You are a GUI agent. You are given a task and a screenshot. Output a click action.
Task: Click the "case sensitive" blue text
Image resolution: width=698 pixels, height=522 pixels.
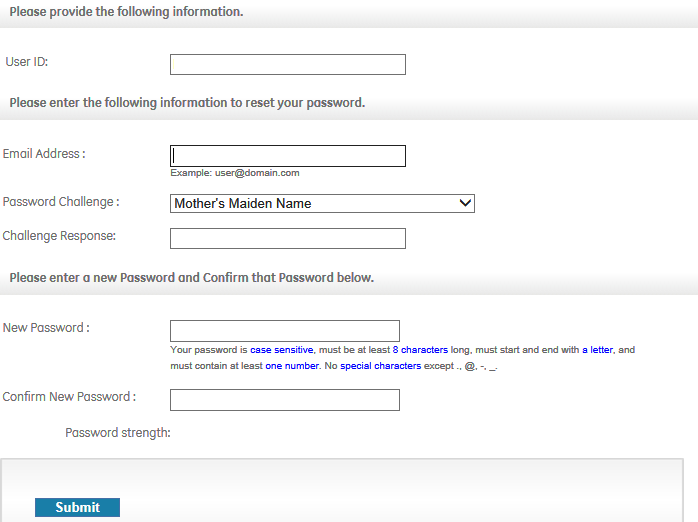[x=281, y=351]
